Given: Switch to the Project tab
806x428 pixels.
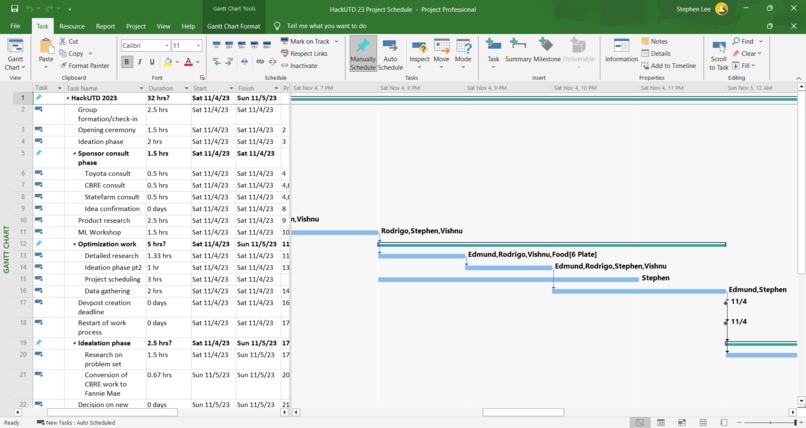Looking at the screenshot, I should 136,26.
